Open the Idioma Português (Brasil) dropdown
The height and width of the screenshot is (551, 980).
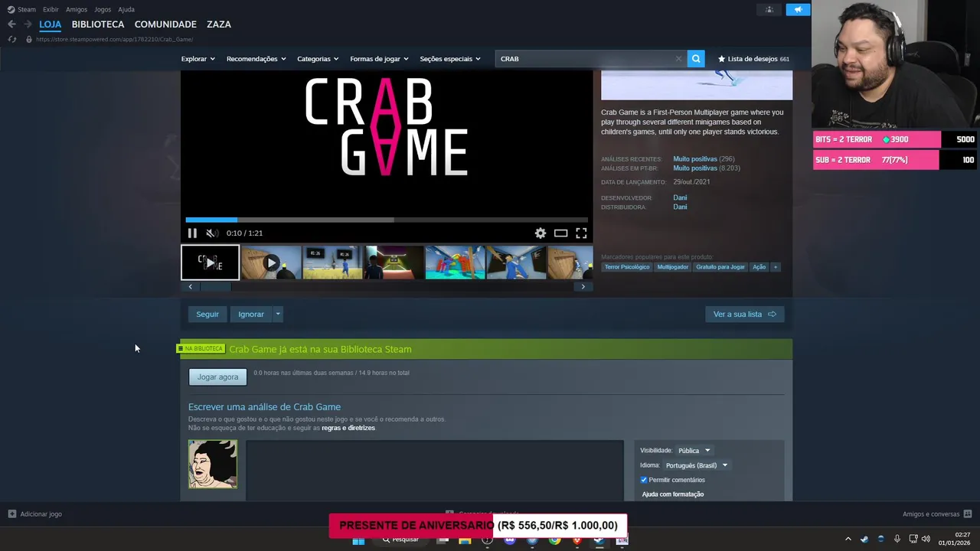tap(697, 465)
